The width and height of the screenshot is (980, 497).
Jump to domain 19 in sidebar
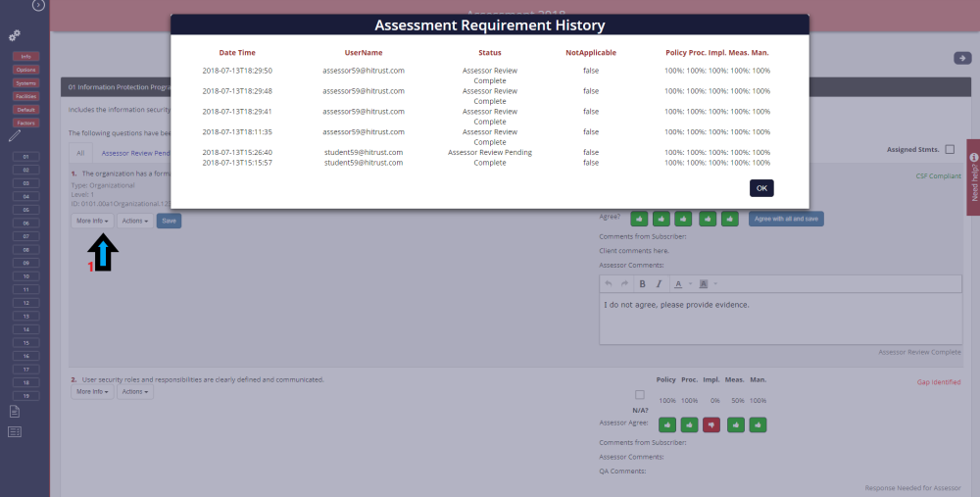[x=26, y=396]
